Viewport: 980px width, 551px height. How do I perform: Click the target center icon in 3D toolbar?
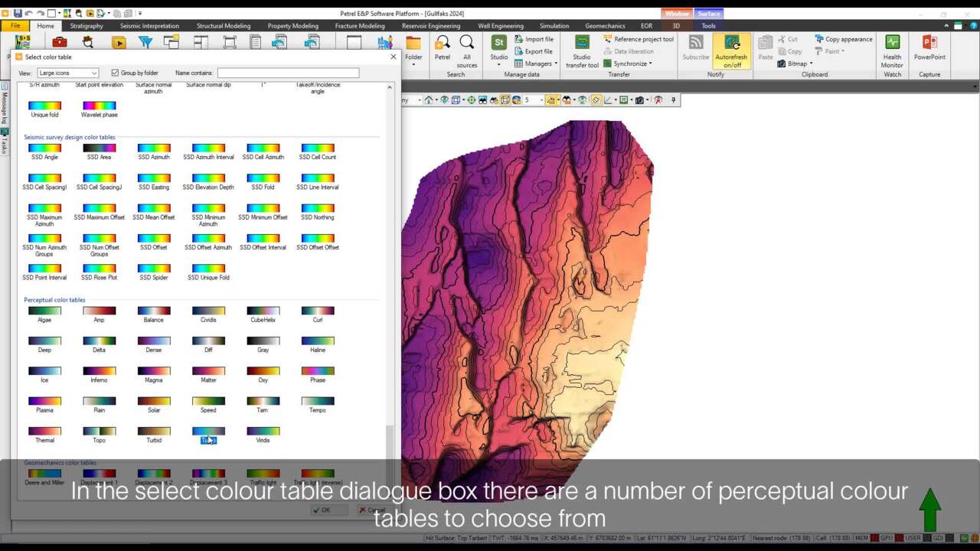pyautogui.click(x=471, y=100)
